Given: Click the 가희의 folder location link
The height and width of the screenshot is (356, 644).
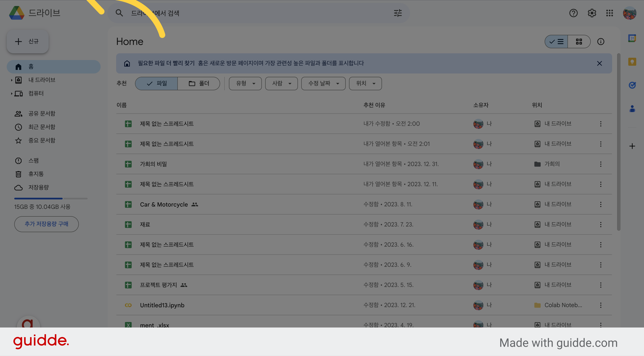Looking at the screenshot, I should (x=547, y=164).
